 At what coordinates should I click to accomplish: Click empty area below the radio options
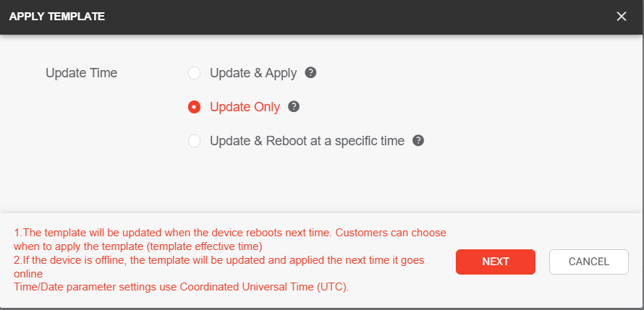tap(322, 181)
